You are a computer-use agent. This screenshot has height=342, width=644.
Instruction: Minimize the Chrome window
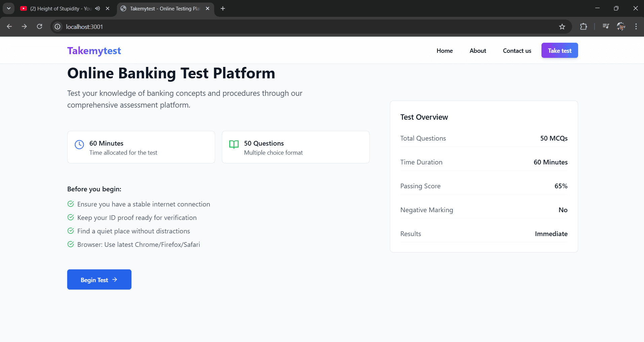597,8
